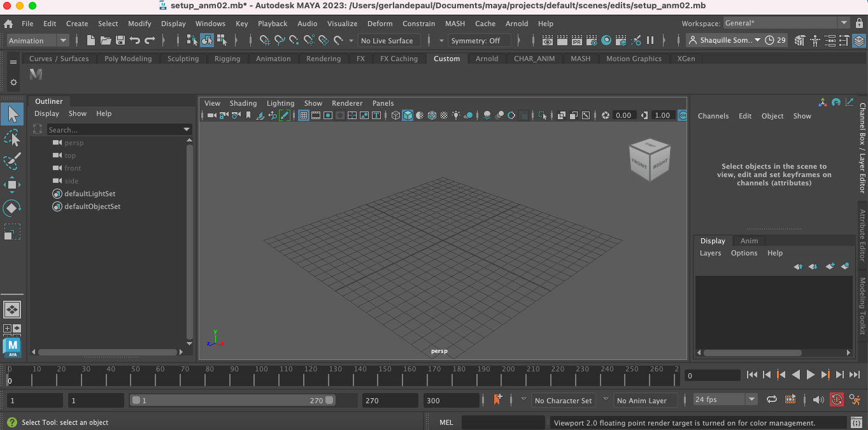The width and height of the screenshot is (868, 430).
Task: Mute the audio with speaker icon
Action: pos(818,400)
